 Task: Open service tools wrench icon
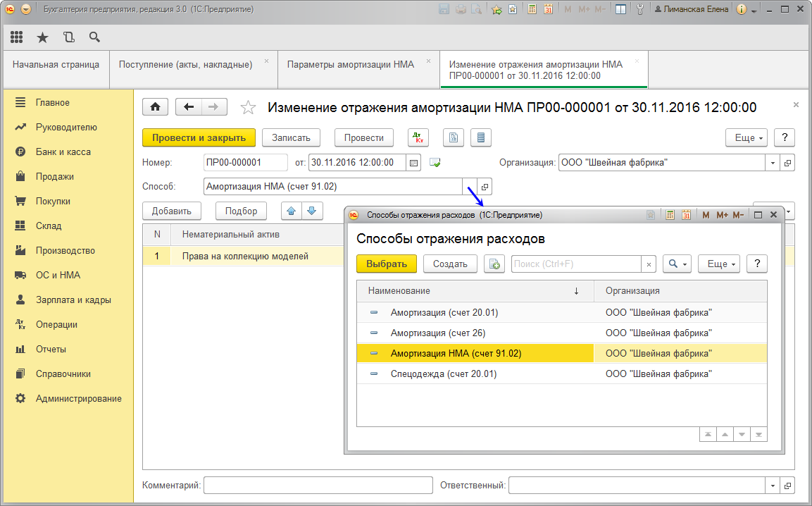pyautogui.click(x=640, y=9)
